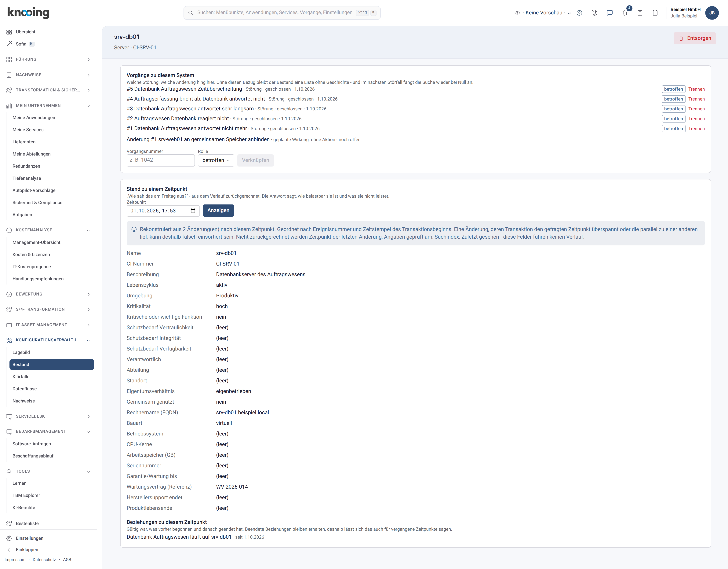
Task: Click the Konfigurationsverwaltung section icon
Action: (x=9, y=340)
